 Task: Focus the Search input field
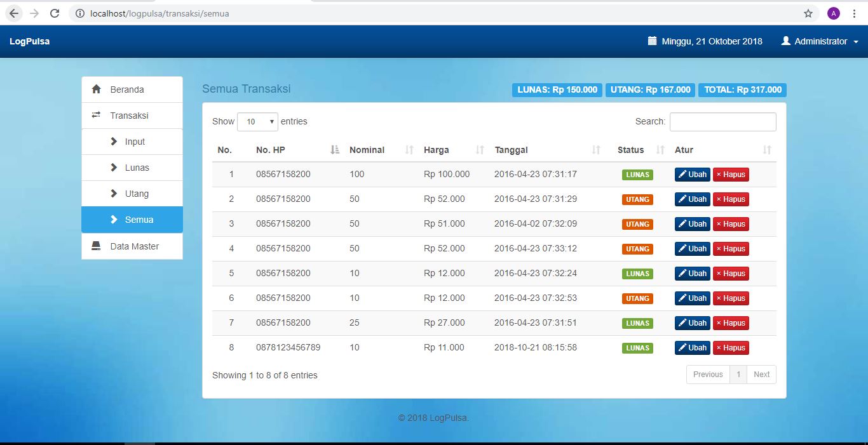(x=722, y=122)
